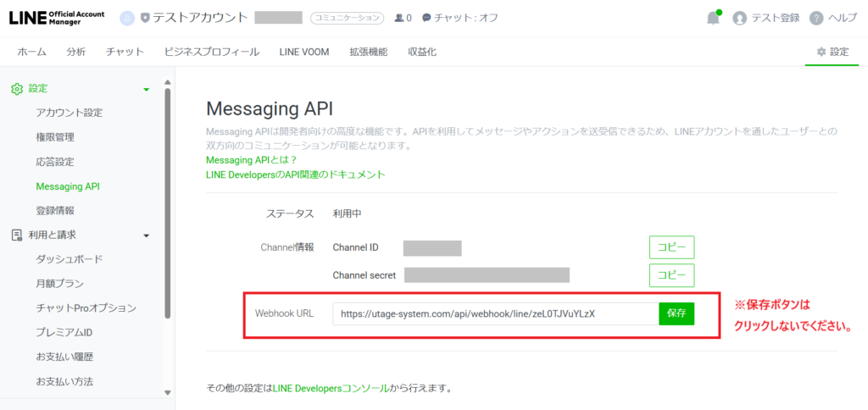Select 応答設定 in the sidebar
Screen dimensions: 868x410
click(55, 162)
